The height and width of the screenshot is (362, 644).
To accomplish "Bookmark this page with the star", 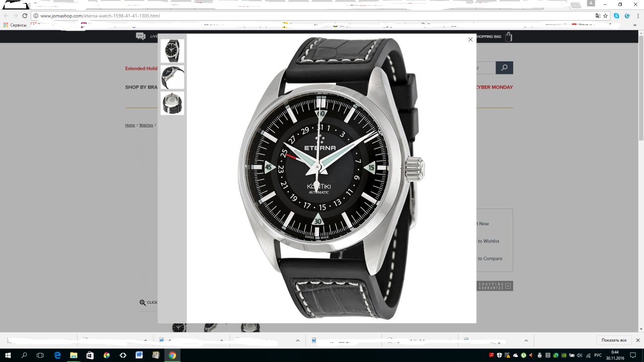I will point(606,16).
